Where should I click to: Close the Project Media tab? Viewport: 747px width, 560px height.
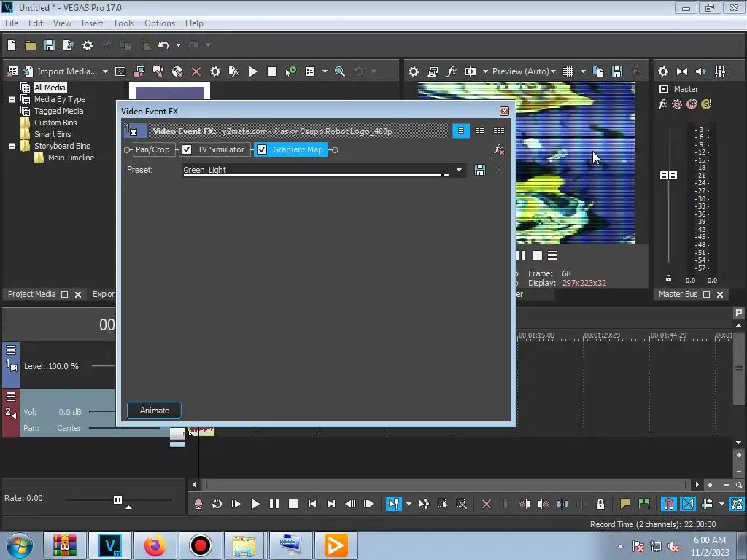[78, 295]
